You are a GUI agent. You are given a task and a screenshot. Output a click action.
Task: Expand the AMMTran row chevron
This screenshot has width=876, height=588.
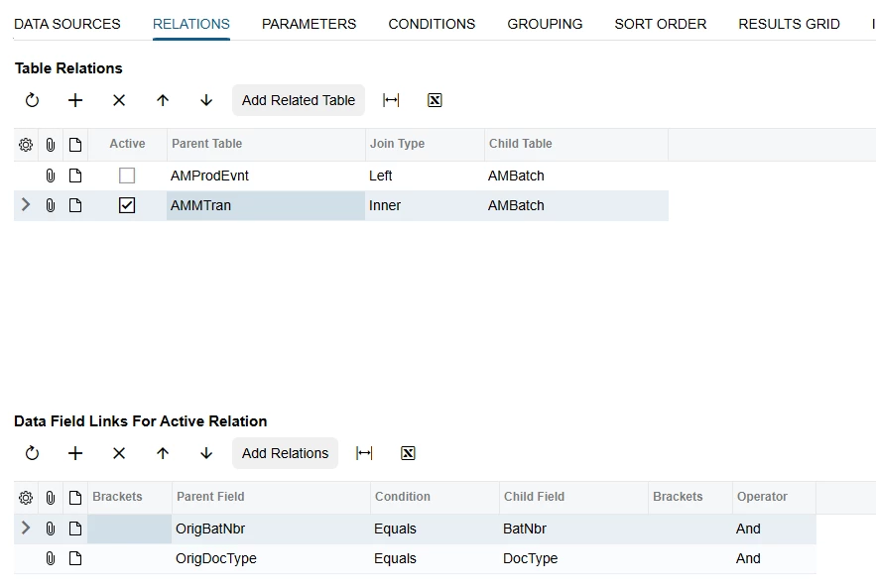[26, 205]
